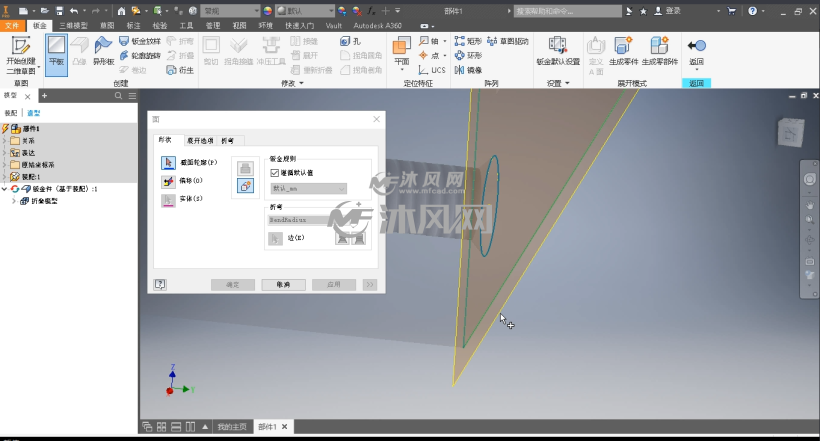Open the 默认 appearance dropdown

coord(305,11)
